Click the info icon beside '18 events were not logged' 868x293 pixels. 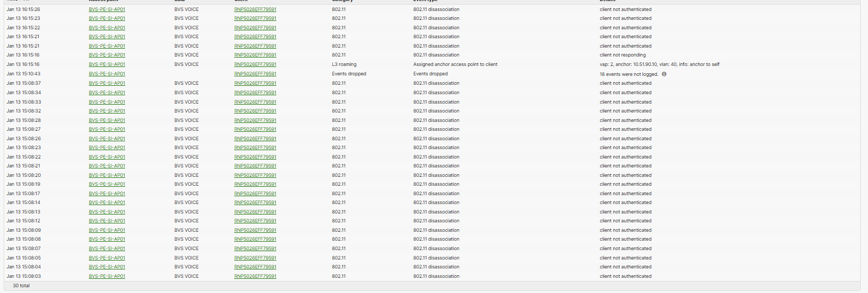664,74
